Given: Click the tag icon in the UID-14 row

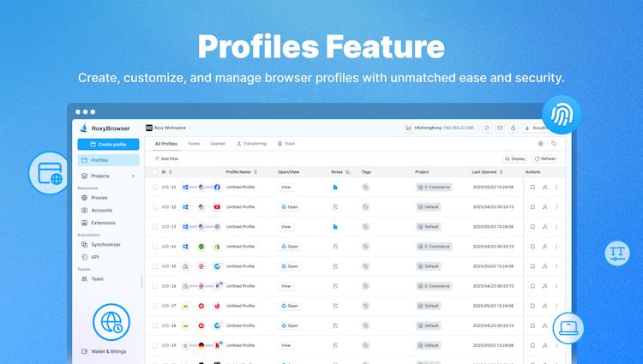Looking at the screenshot, I should (365, 247).
